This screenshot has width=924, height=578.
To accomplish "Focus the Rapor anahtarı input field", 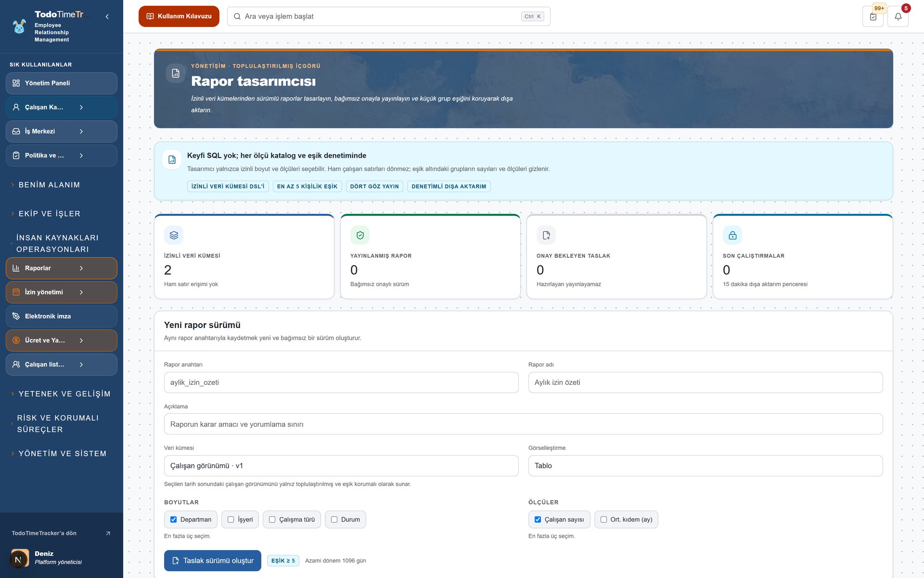I will [341, 382].
